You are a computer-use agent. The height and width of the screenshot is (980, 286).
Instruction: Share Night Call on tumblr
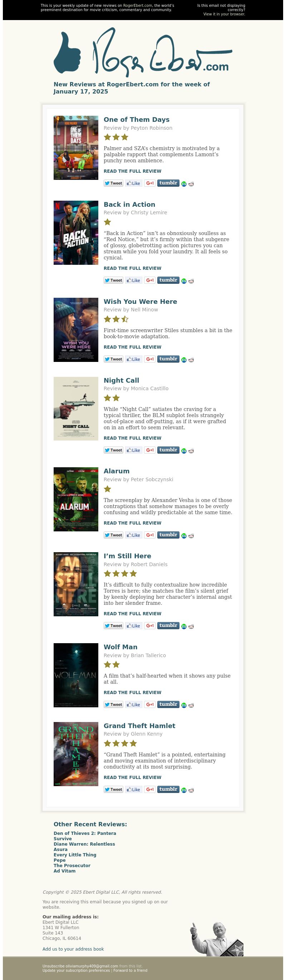coord(168,450)
